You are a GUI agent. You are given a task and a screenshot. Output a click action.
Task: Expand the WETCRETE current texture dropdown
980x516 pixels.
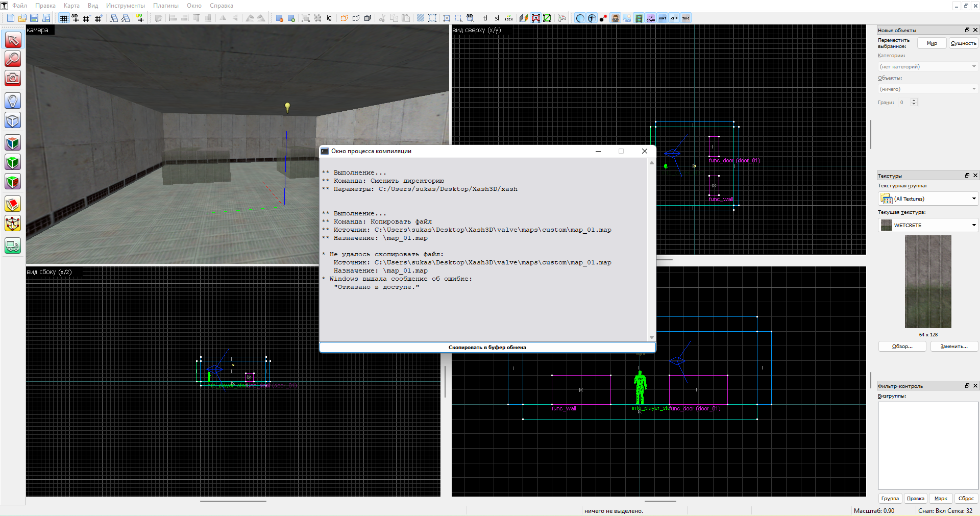pyautogui.click(x=928, y=225)
